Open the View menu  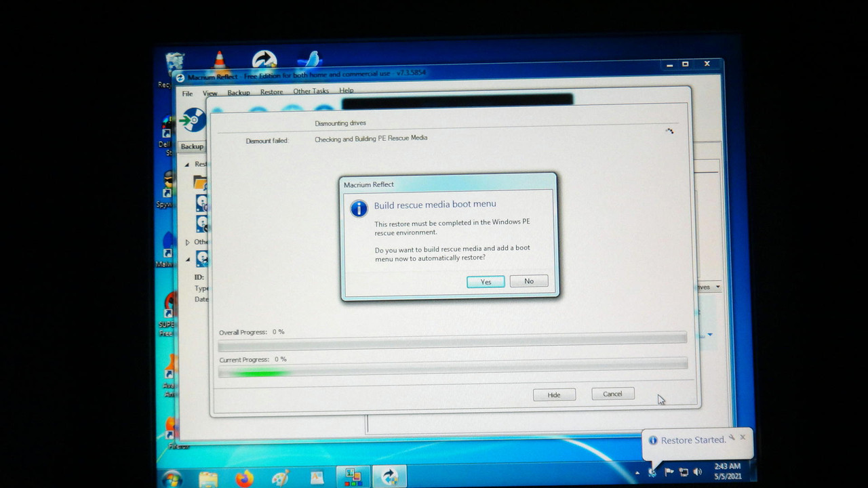(210, 93)
